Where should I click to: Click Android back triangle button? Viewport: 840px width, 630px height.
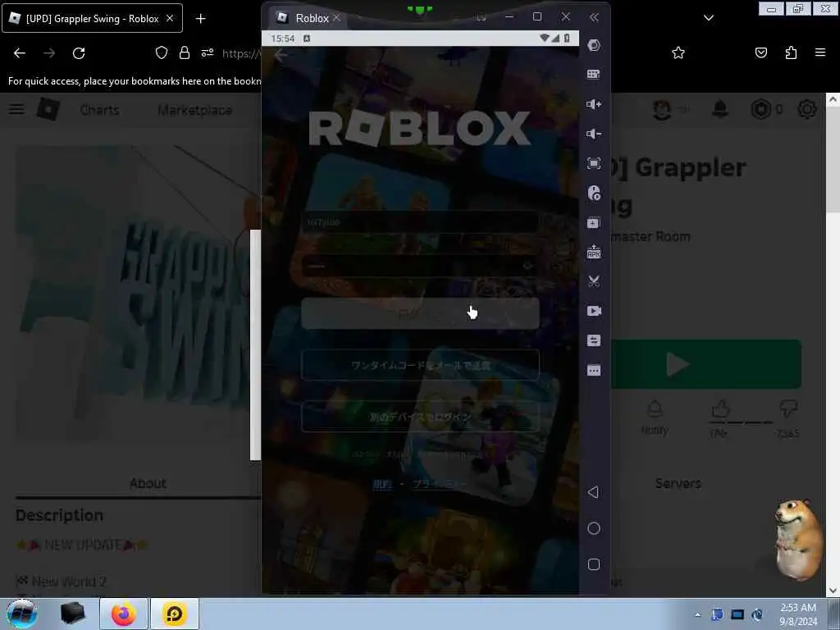pyautogui.click(x=593, y=492)
